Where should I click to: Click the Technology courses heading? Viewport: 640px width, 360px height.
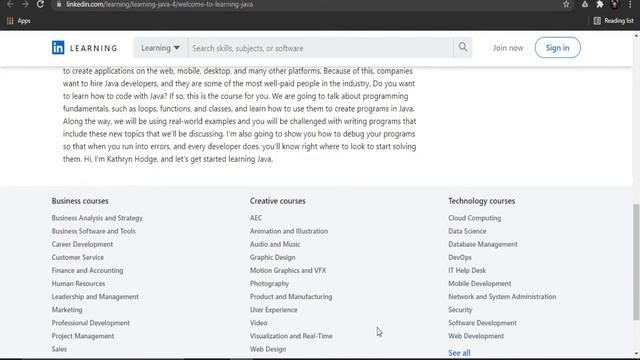481,201
